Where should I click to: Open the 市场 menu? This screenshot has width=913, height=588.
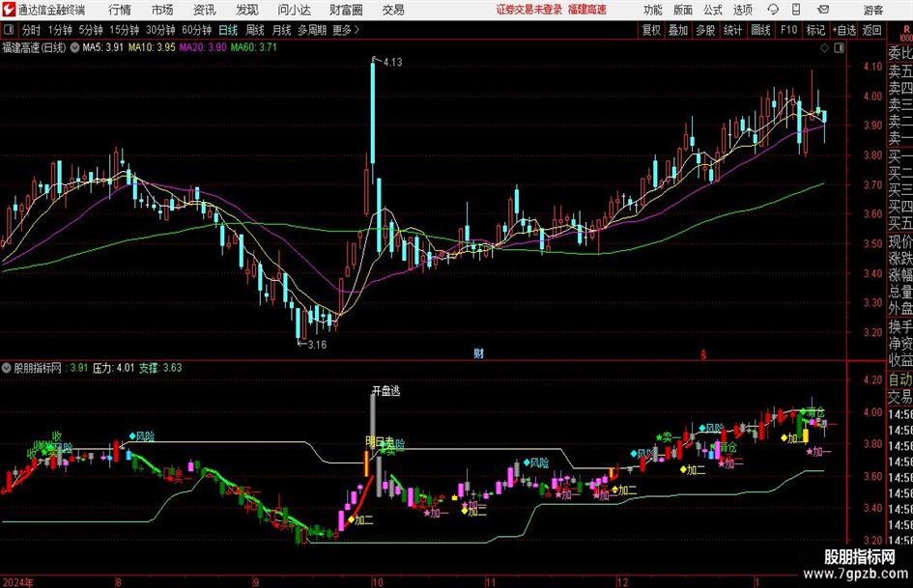(162, 10)
